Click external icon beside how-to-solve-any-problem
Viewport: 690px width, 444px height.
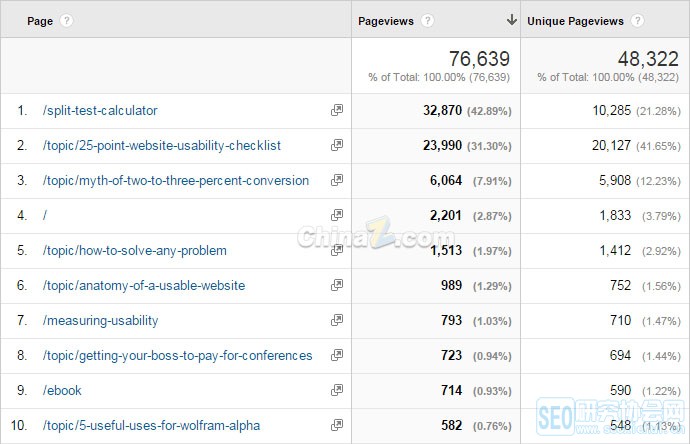pyautogui.click(x=337, y=251)
